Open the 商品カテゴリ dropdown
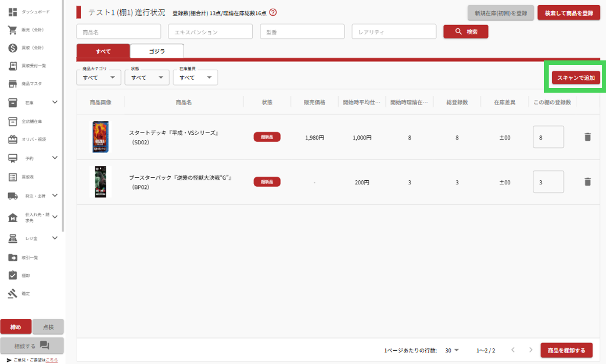The width and height of the screenshot is (606, 364). pos(98,78)
